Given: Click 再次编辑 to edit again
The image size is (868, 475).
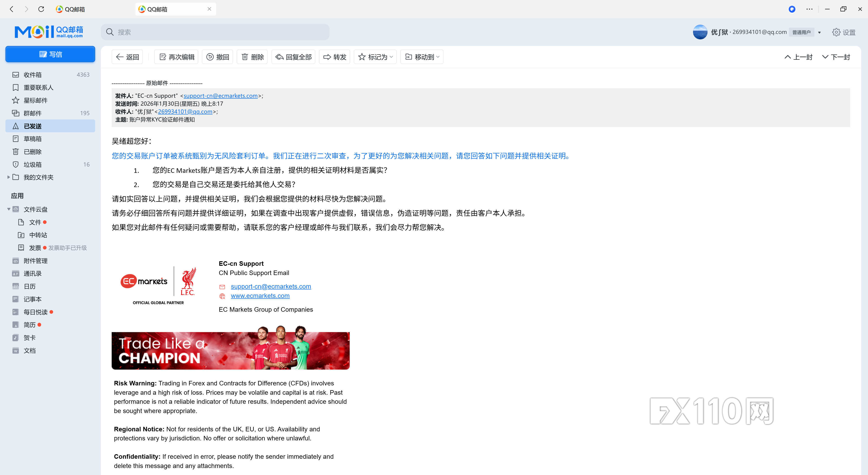Looking at the screenshot, I should [x=176, y=57].
